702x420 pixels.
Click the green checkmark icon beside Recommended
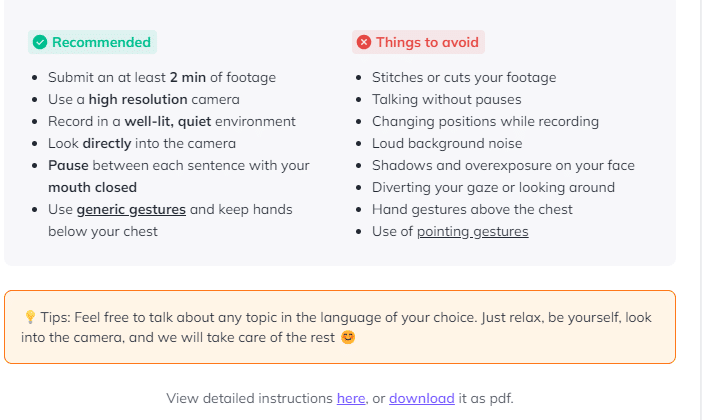(40, 42)
